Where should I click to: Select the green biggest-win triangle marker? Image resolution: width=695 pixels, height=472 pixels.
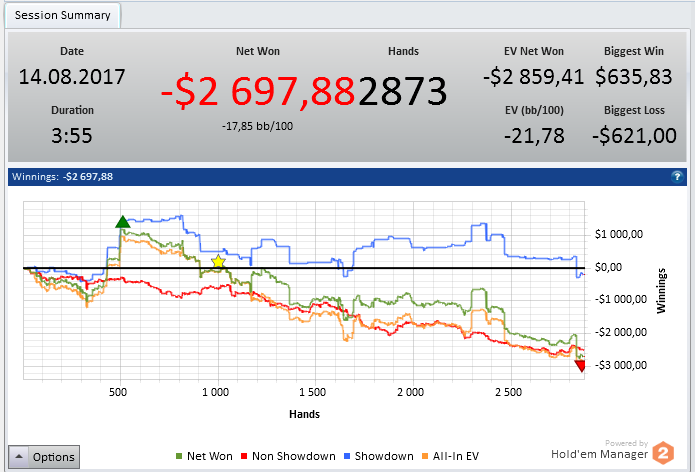pos(122,222)
